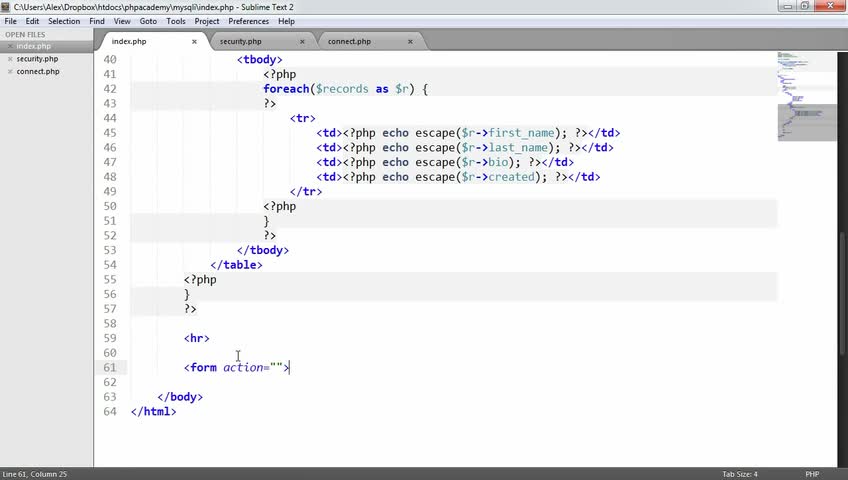Viewport: 848px width, 480px height.
Task: Open the Project menu
Action: click(x=207, y=21)
